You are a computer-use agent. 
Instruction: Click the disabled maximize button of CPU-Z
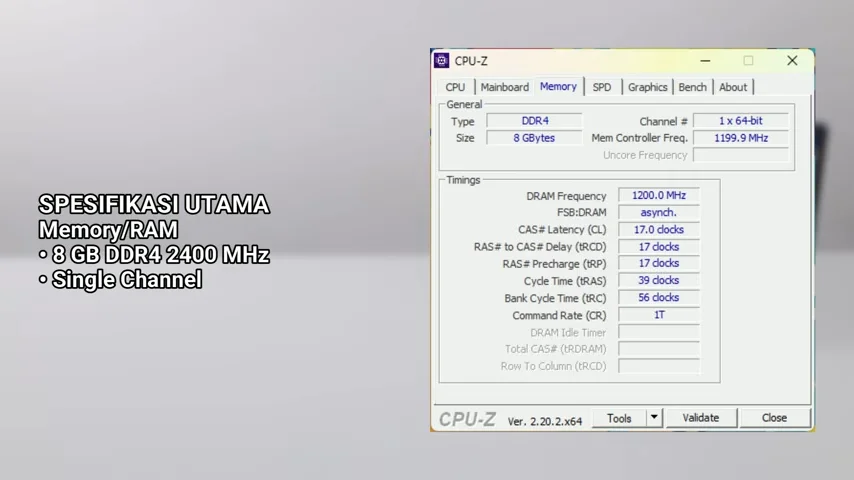pyautogui.click(x=748, y=60)
